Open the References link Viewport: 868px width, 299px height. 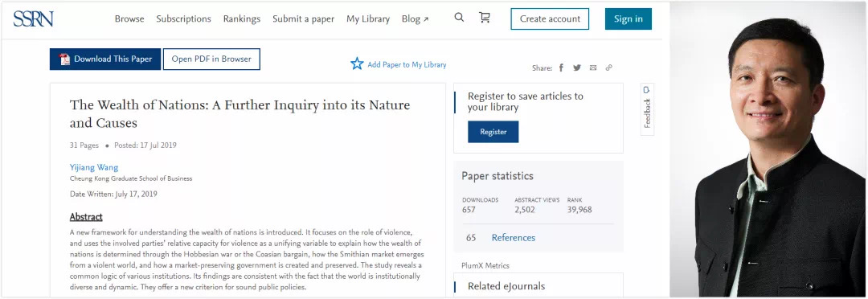(513, 238)
